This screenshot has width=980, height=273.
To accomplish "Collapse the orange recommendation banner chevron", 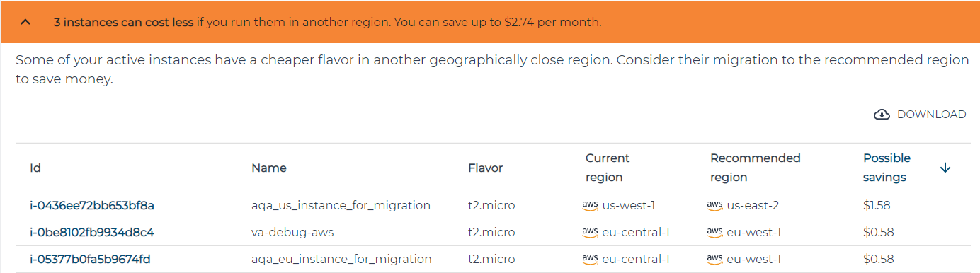I will (26, 22).
